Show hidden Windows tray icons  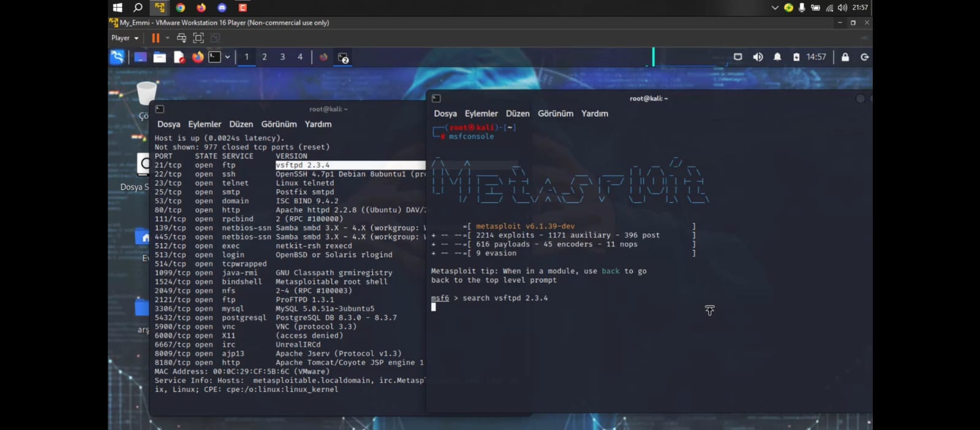click(775, 7)
